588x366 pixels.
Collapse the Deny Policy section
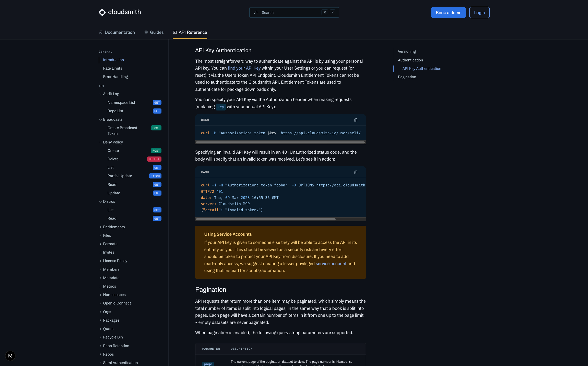111,142
